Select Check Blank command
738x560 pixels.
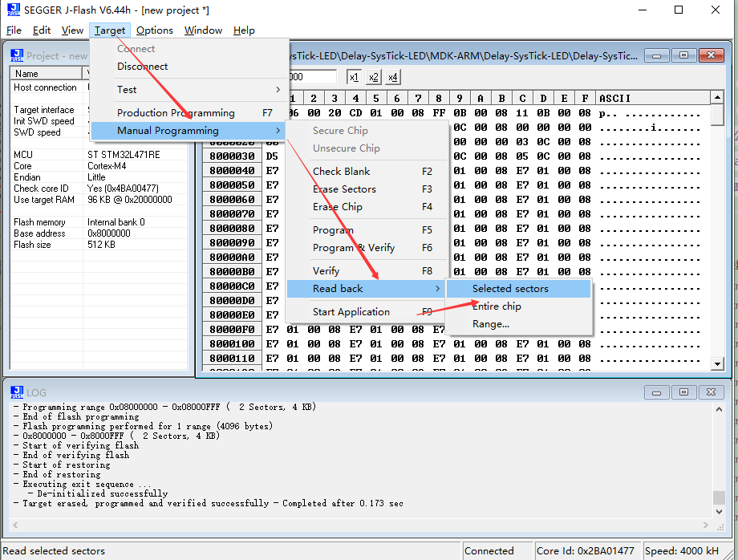coord(367,172)
